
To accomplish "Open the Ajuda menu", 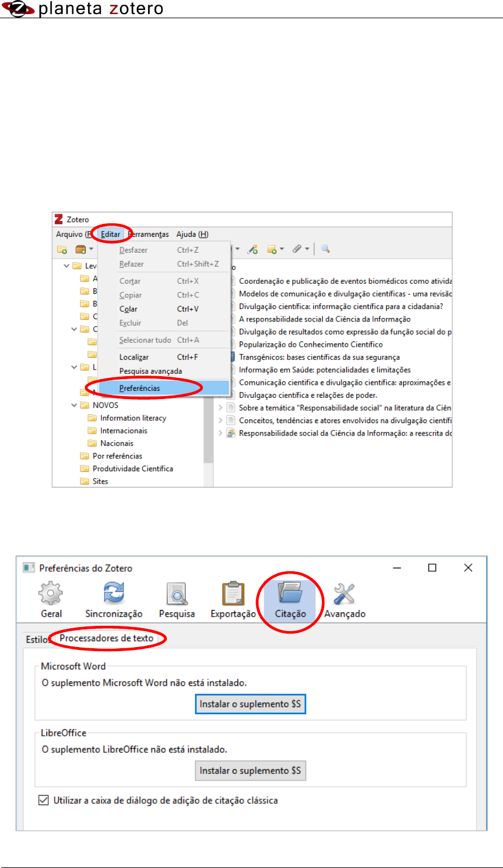I will [192, 234].
